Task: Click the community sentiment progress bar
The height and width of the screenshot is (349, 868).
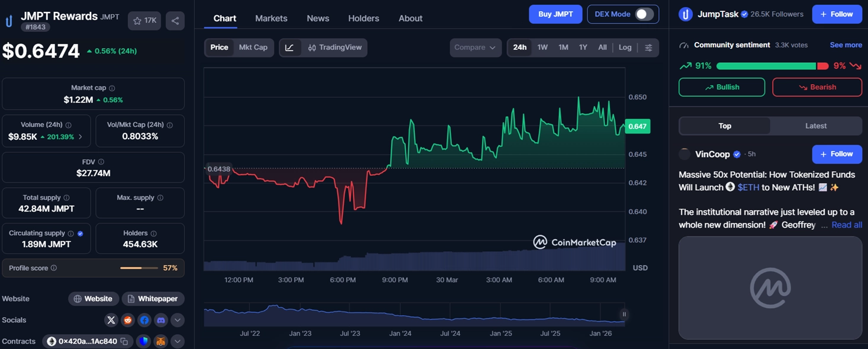Action: [x=772, y=66]
